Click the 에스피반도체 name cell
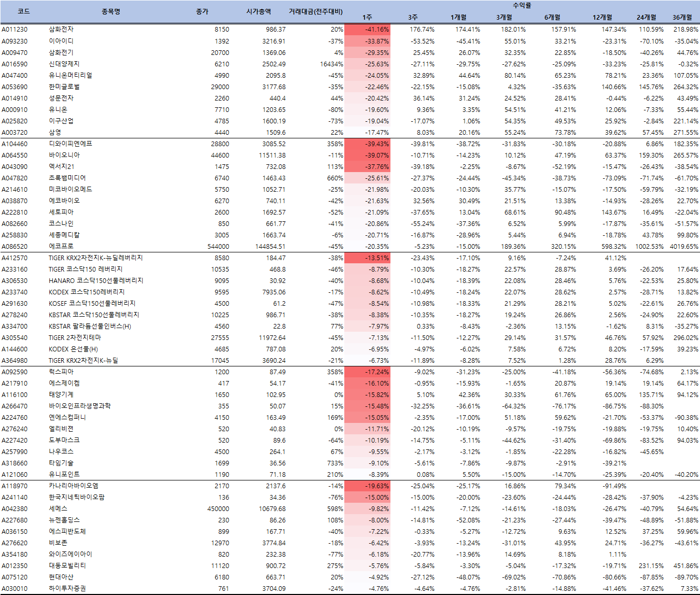Screen dimensions: 700x595 (67, 531)
